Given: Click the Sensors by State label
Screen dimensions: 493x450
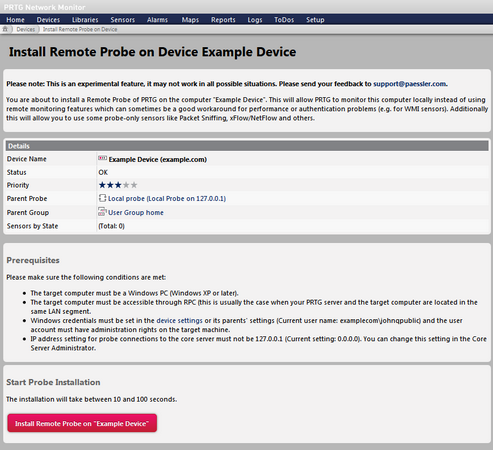Looking at the screenshot, I should 32,226.
